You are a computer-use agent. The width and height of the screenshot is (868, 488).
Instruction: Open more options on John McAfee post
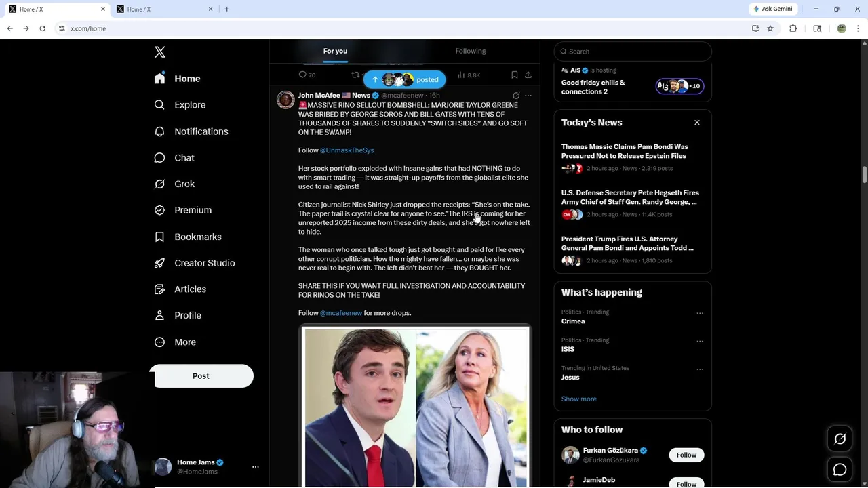528,96
